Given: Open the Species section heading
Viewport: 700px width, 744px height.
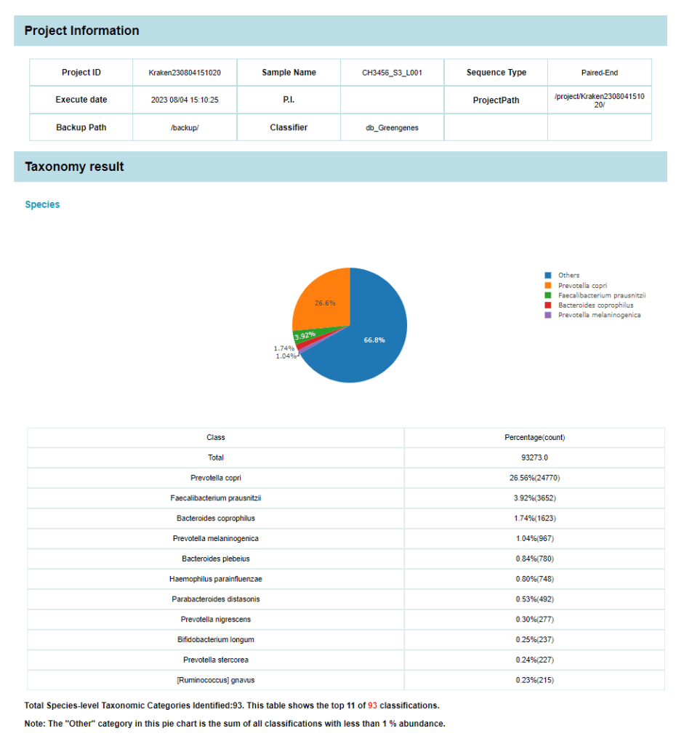Looking at the screenshot, I should (42, 204).
